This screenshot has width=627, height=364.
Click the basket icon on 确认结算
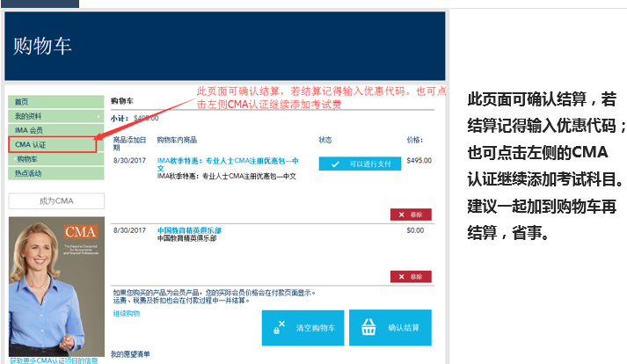click(368, 327)
